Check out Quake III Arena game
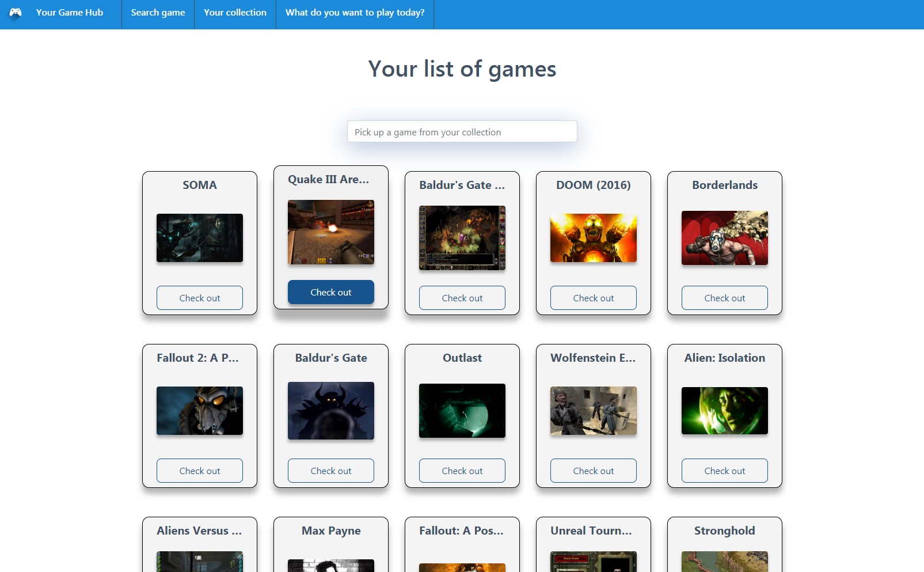 [331, 292]
